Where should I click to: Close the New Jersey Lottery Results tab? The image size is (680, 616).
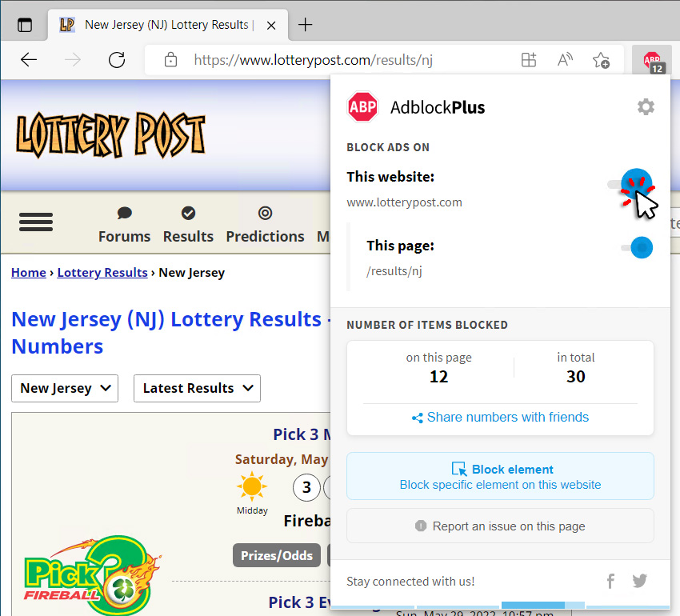coord(271,26)
